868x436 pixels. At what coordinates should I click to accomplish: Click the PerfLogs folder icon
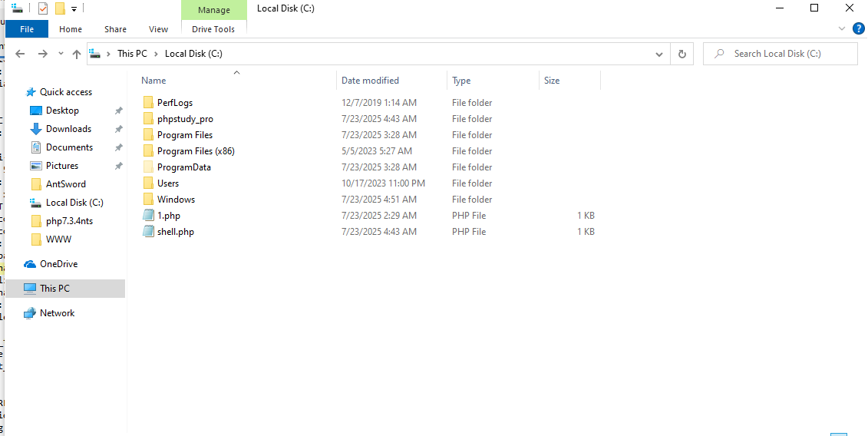[148, 103]
